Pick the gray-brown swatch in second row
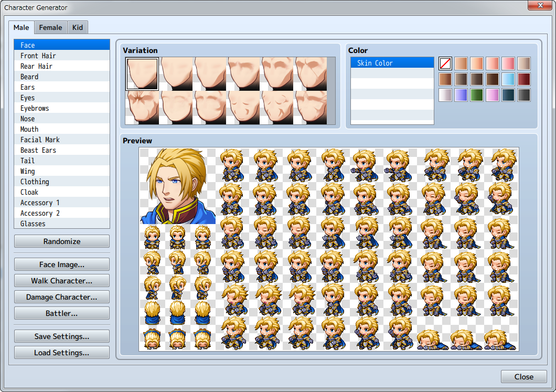This screenshot has height=392, width=556. point(461,79)
